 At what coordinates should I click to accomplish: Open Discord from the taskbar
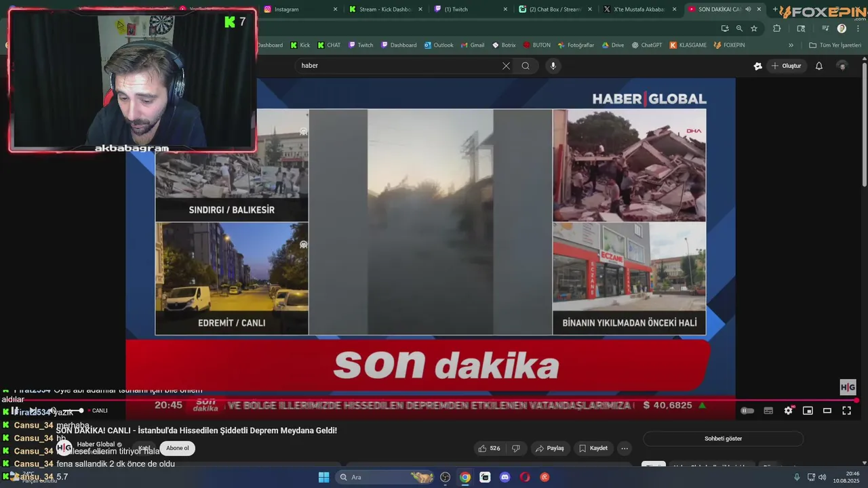505,477
